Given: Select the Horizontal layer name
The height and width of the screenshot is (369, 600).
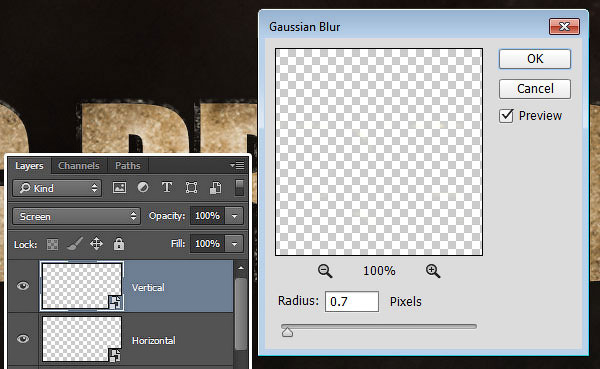Looking at the screenshot, I should [153, 340].
